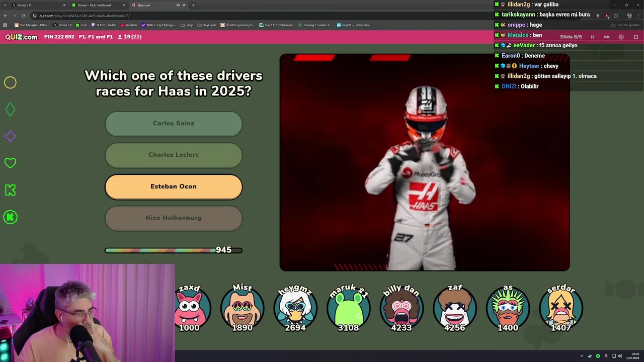Open a new browser tab

[x=193, y=5]
